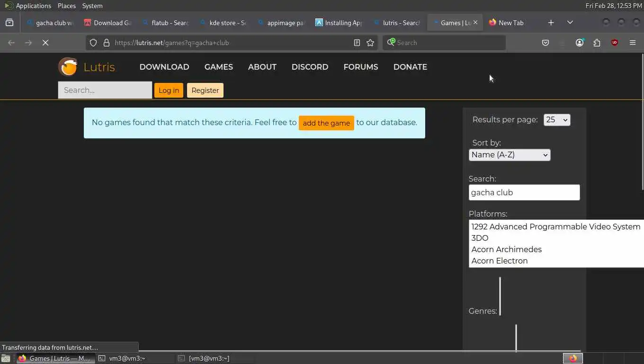Click the Lutris site name text
Screen dimensions: 644x364
click(x=99, y=67)
